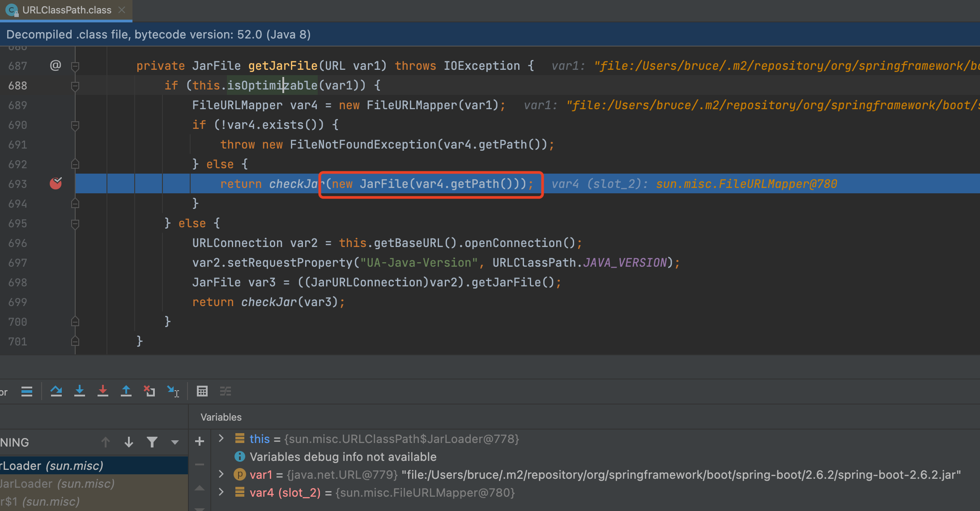
Task: Open the Evaluate Expression calculator icon
Action: pyautogui.click(x=202, y=392)
